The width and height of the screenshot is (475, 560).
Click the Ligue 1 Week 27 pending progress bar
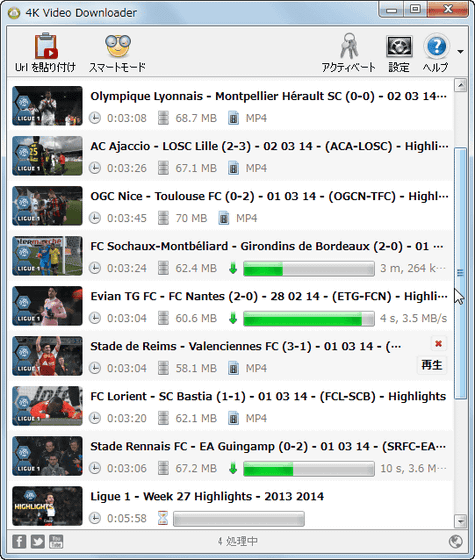(239, 519)
